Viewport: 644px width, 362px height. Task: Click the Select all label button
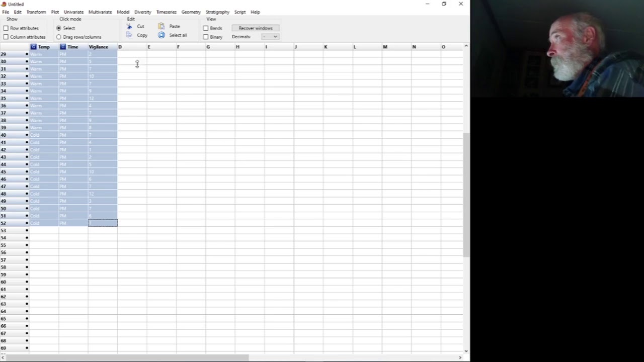tap(178, 35)
